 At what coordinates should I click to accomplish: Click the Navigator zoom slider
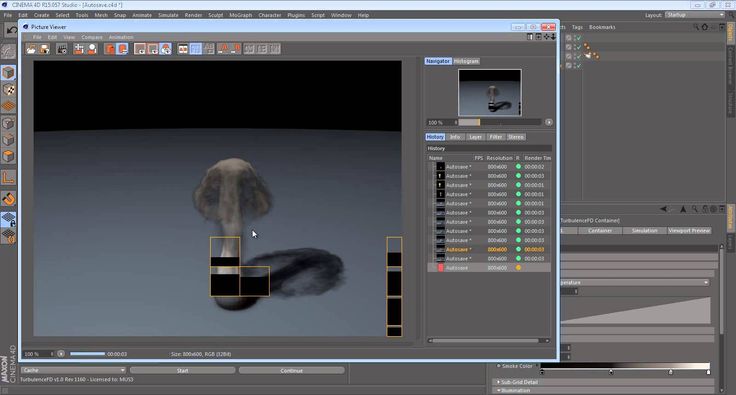499,122
